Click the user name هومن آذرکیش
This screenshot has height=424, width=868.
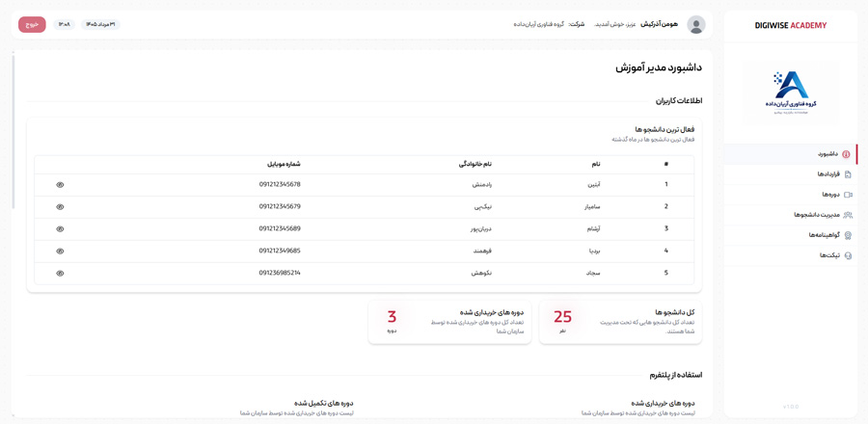coord(660,24)
